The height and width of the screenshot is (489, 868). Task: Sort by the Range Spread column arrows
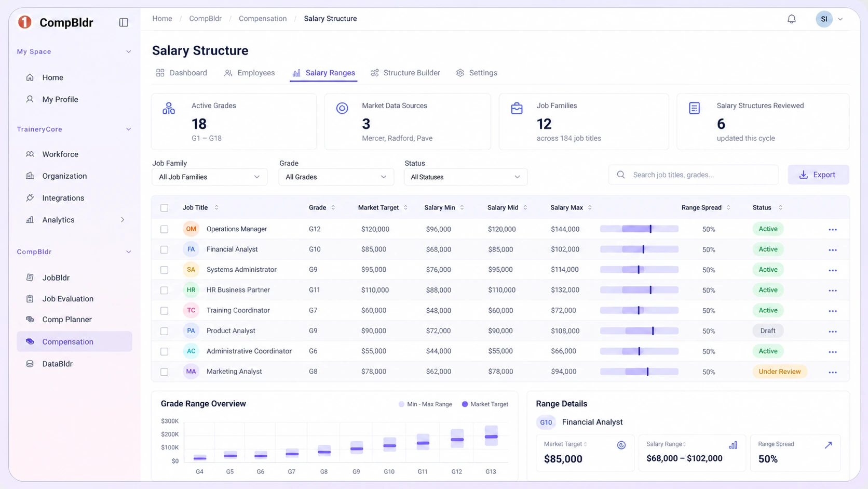point(728,207)
